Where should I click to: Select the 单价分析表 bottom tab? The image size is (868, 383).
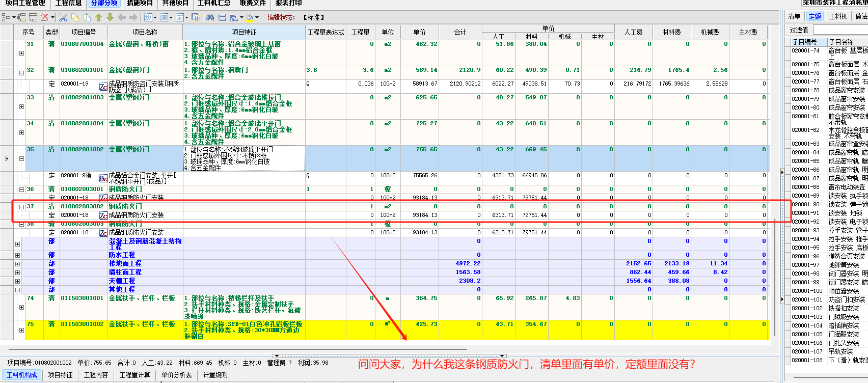click(176, 375)
